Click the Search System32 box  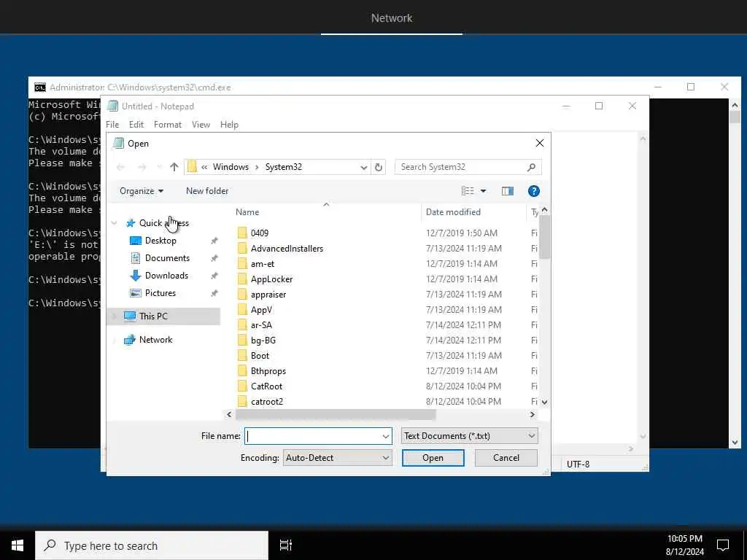click(468, 167)
